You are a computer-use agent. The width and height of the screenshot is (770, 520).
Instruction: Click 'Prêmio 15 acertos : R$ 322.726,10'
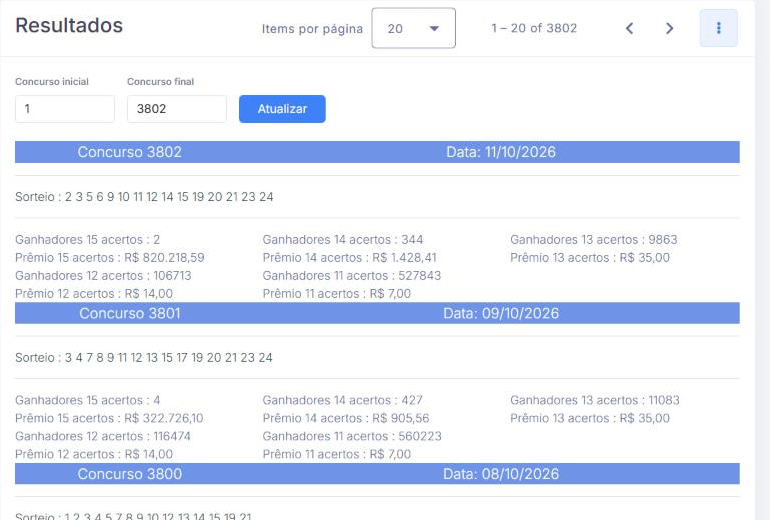coord(109,418)
